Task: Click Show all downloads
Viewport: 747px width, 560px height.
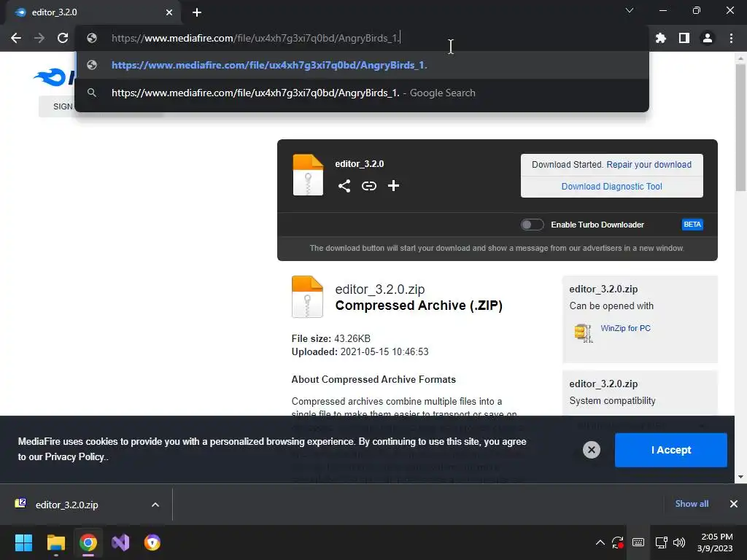Action: (x=692, y=504)
